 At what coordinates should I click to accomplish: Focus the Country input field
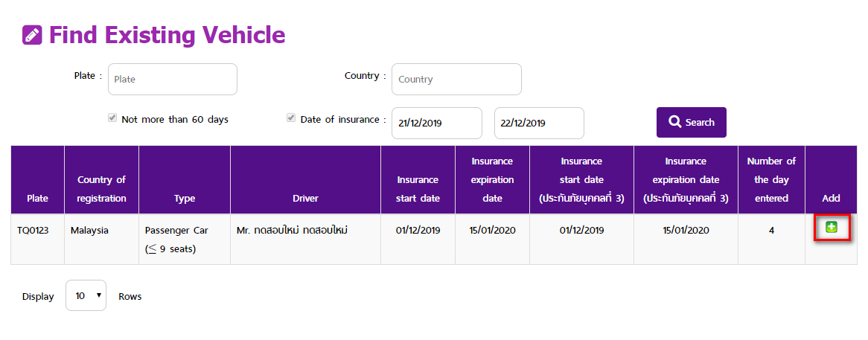click(x=456, y=79)
